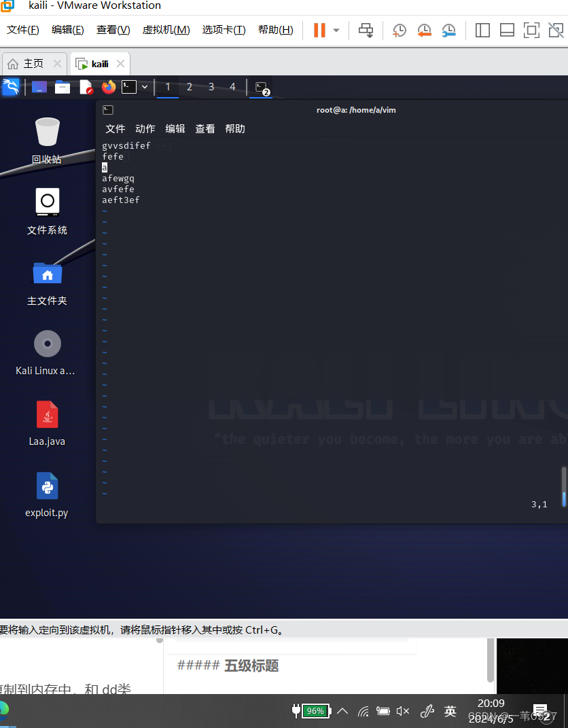Click the 主文件夹 desktop icon
568x728 pixels.
point(47,283)
